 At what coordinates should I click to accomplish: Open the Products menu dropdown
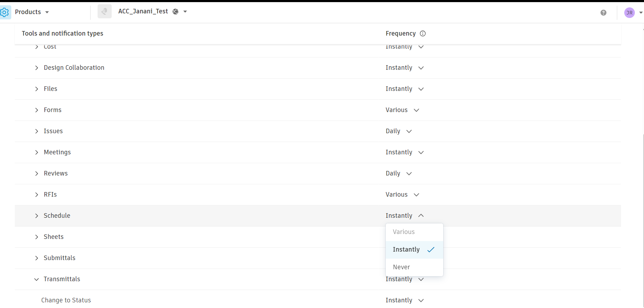32,12
